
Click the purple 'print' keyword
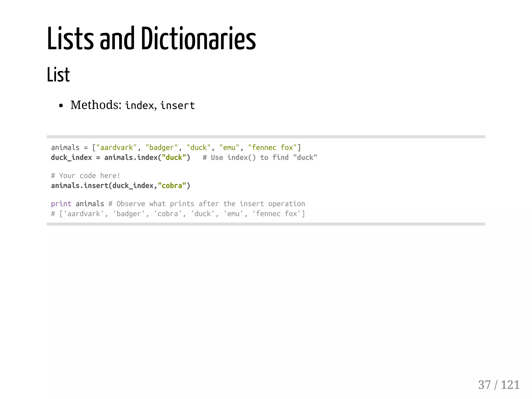(x=61, y=204)
